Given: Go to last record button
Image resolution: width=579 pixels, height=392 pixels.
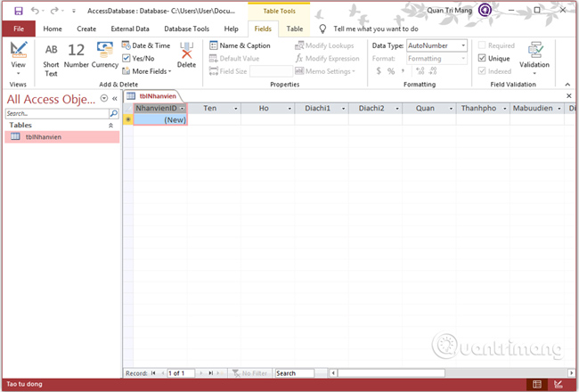Looking at the screenshot, I should click(x=210, y=373).
